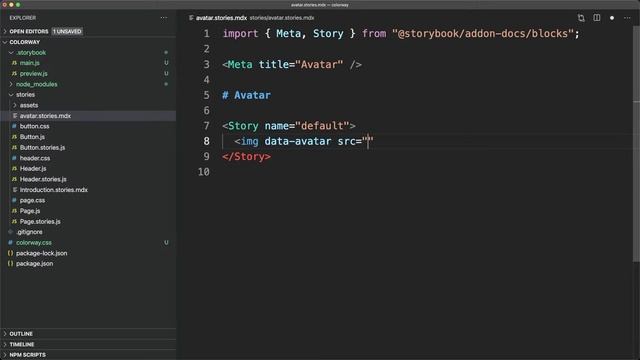
Task: Click the stories/avatar.stories.mdx breadcrumb path
Action: pyautogui.click(x=282, y=18)
